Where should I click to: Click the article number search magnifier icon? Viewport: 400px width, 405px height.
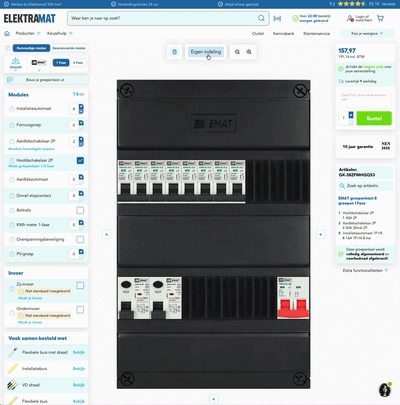[342, 186]
